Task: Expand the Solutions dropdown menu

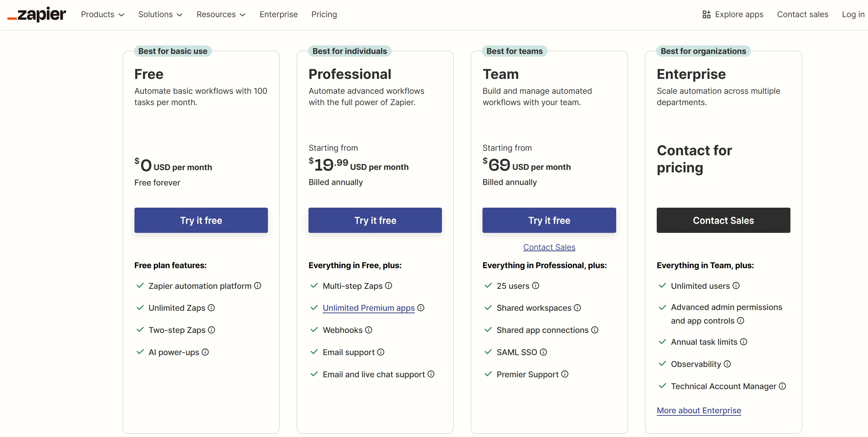Action: 160,15
